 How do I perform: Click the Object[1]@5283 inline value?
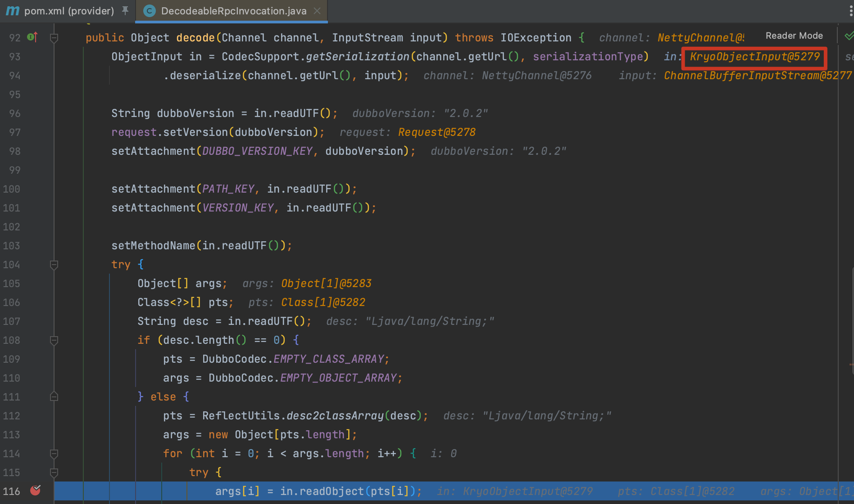[x=326, y=283]
